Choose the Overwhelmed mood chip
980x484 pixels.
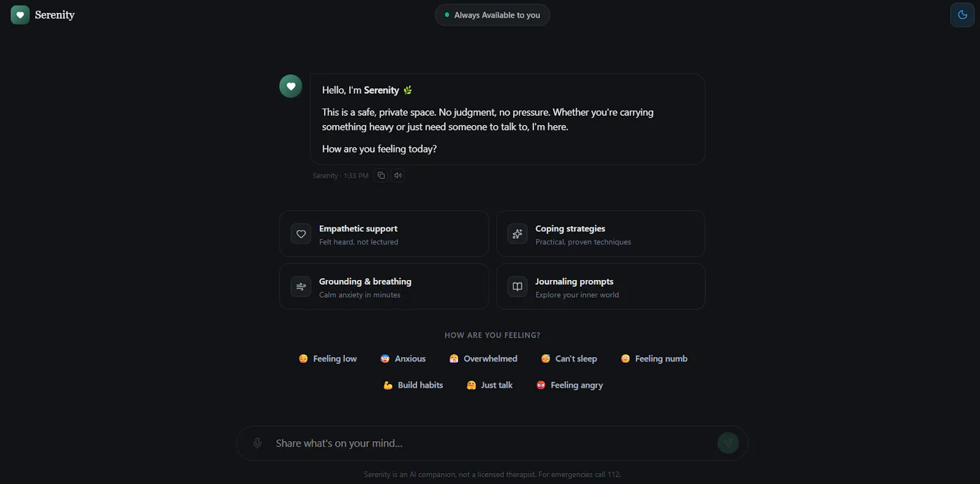click(483, 358)
